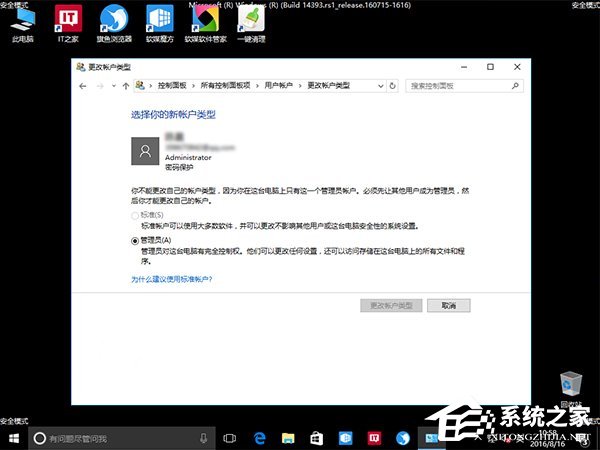Open Task View on the taskbar
The image size is (600, 450).
pyautogui.click(x=230, y=438)
